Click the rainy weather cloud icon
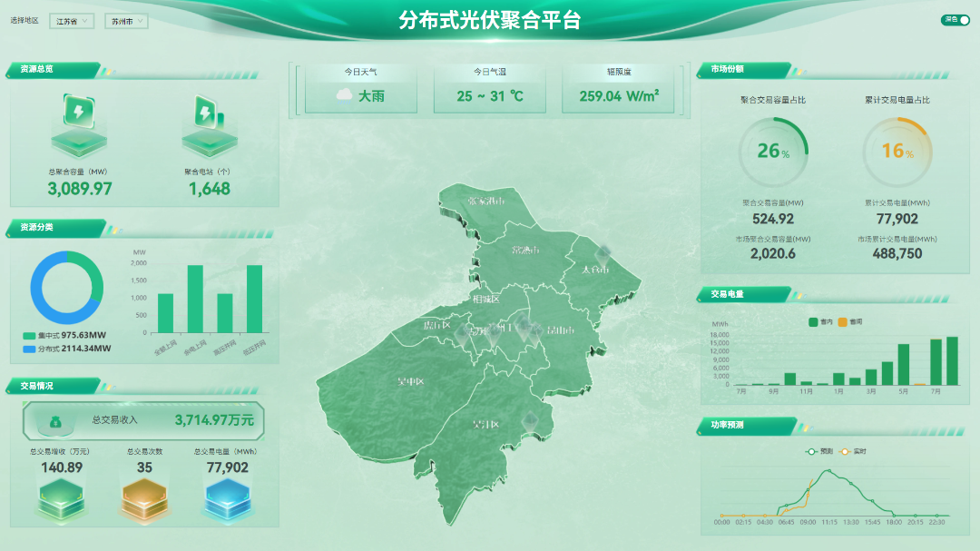Viewport: 980px width, 551px height. click(345, 95)
